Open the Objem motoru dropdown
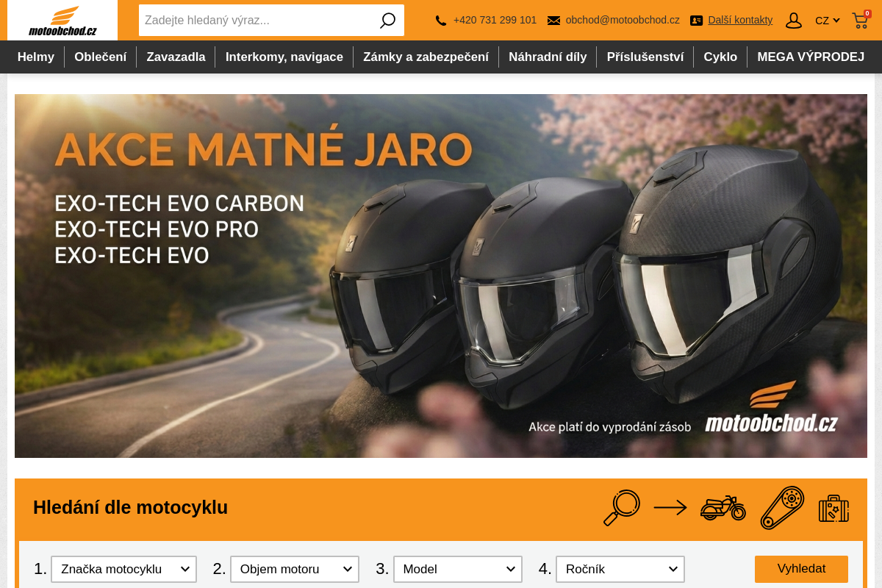This screenshot has height=588, width=882. tap(294, 569)
